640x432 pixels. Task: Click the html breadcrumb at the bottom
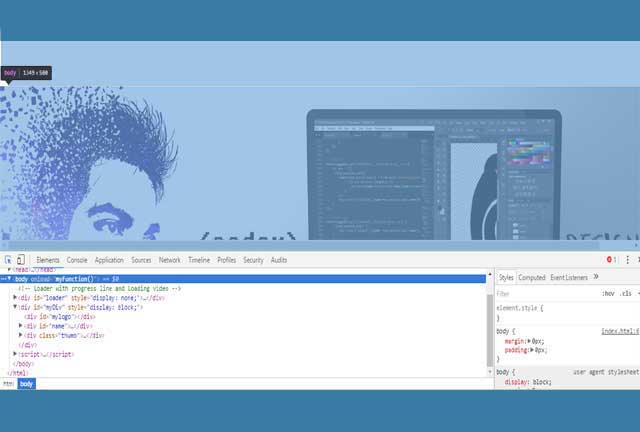click(x=8, y=384)
